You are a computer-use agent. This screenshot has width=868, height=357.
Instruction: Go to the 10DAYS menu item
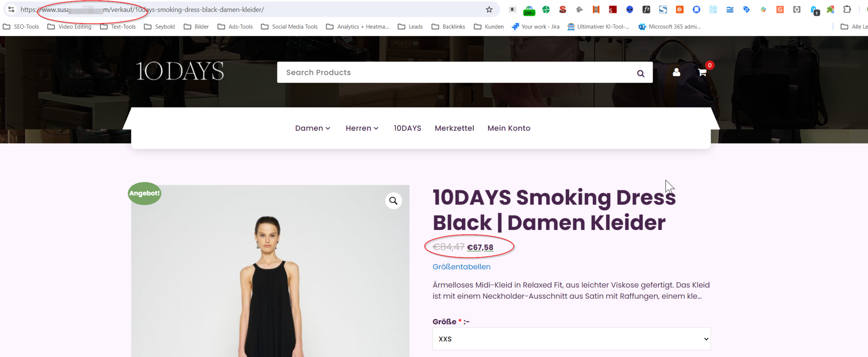coord(408,128)
